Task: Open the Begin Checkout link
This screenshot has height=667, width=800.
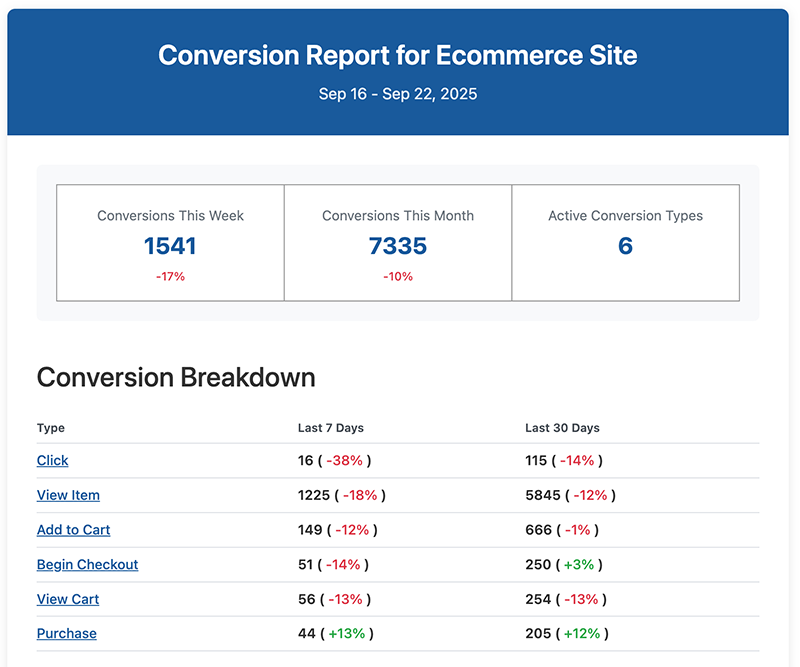Action: point(87,564)
